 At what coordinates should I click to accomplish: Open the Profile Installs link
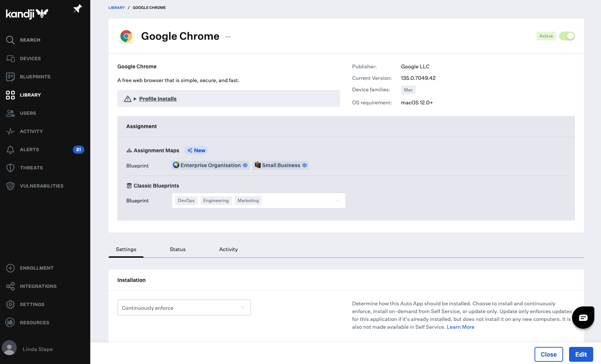click(x=158, y=99)
